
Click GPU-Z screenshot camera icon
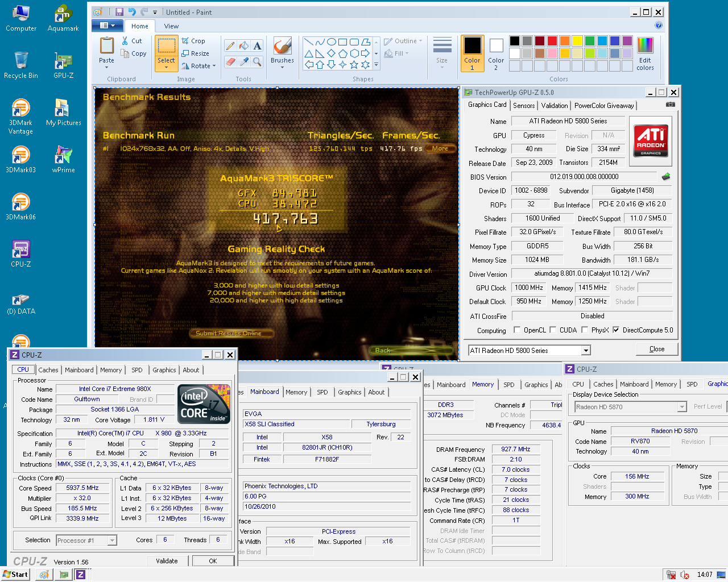[671, 105]
